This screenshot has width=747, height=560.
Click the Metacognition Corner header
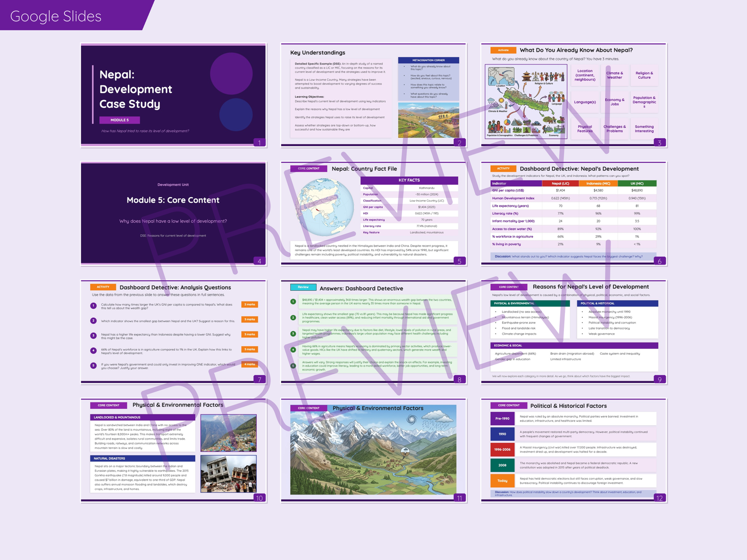[x=428, y=60]
